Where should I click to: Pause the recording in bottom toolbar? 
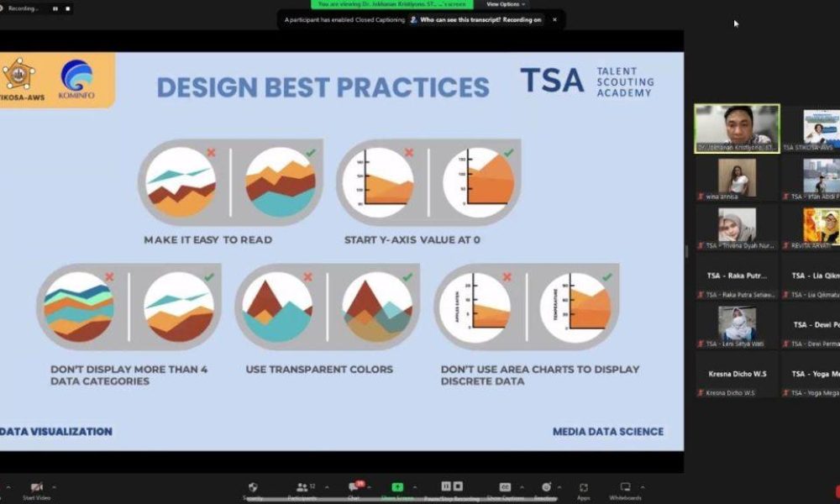pyautogui.click(x=447, y=486)
